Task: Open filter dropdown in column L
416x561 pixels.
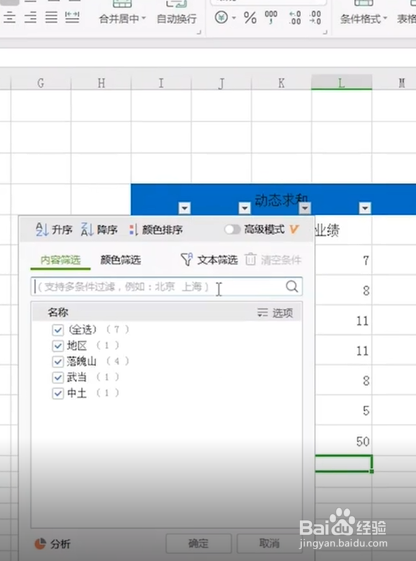Action: [365, 208]
